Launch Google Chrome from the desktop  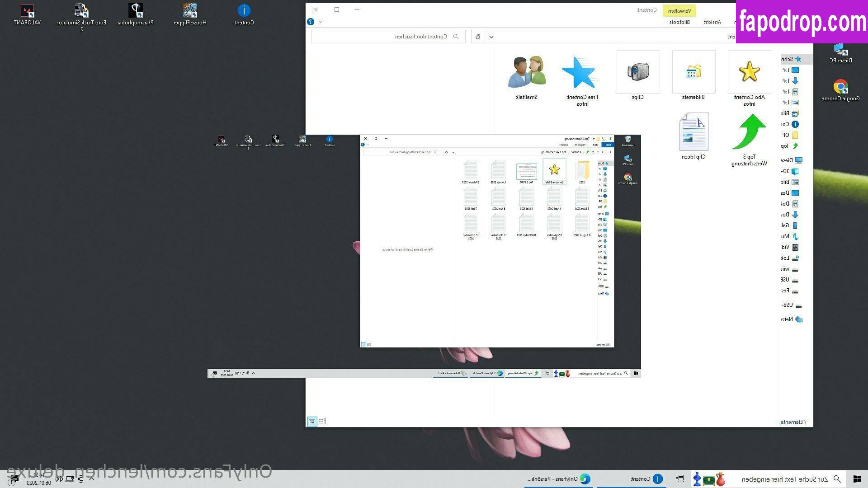(x=841, y=90)
